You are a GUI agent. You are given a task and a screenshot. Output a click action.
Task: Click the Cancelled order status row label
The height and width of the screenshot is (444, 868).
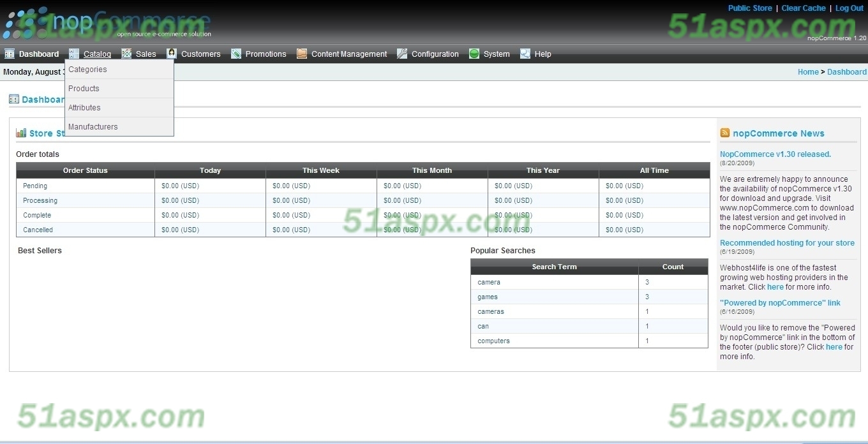[38, 230]
